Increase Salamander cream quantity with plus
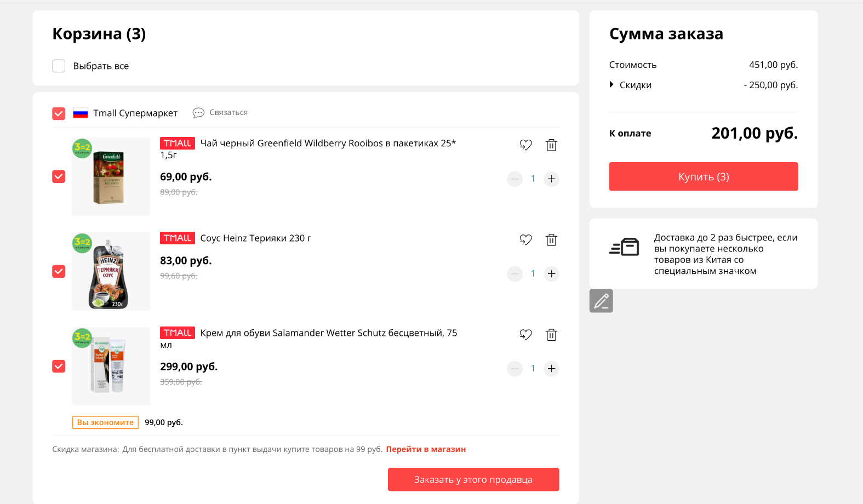Screen dimensions: 863x504 [551, 369]
